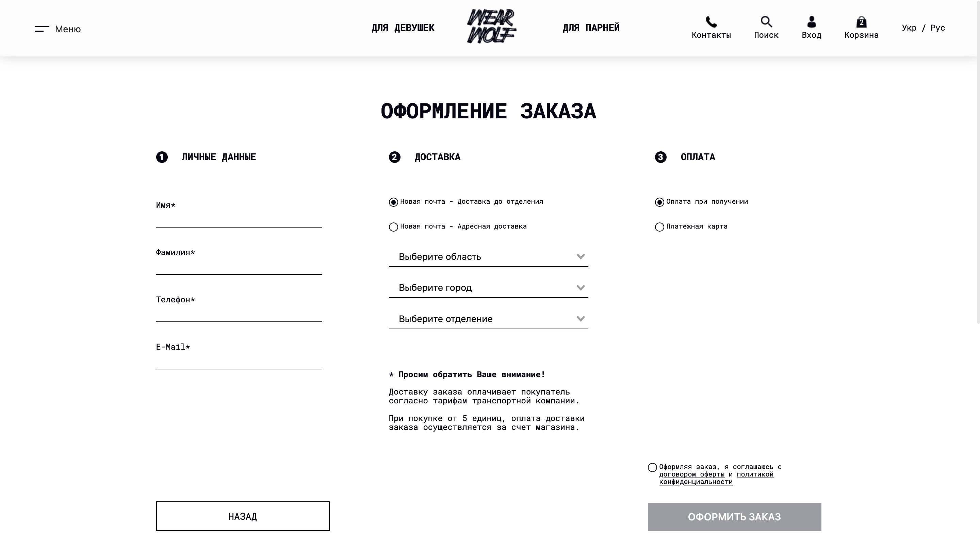
Task: Expand the Выберите отделение dropdown
Action: tap(489, 319)
